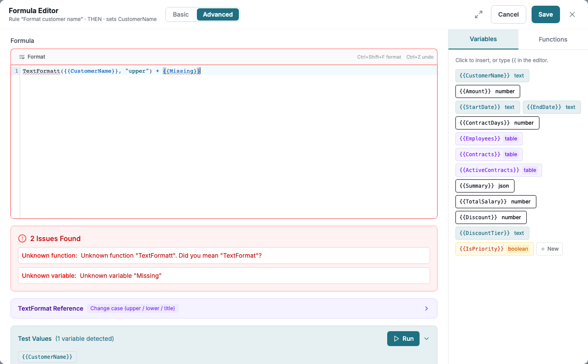The image size is (588, 364).
Task: Insert the {{ActiveContracts}} table variable
Action: click(x=498, y=170)
